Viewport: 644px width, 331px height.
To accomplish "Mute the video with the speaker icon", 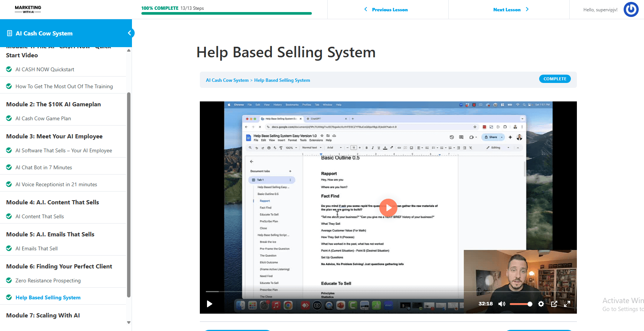I will click(501, 304).
